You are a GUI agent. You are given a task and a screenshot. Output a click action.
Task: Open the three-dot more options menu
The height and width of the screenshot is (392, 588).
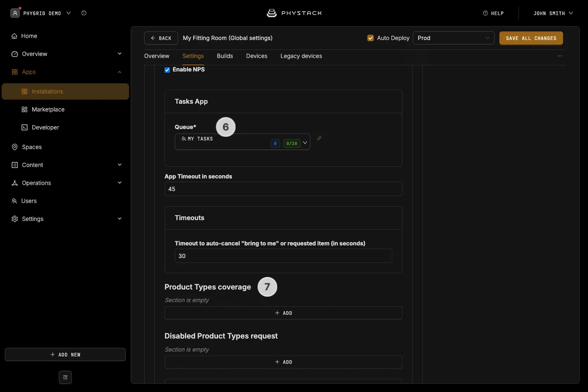pos(560,56)
